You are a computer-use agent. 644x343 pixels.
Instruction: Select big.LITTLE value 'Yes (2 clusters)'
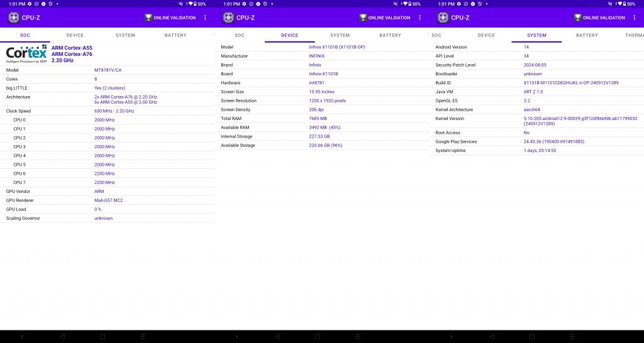click(109, 88)
